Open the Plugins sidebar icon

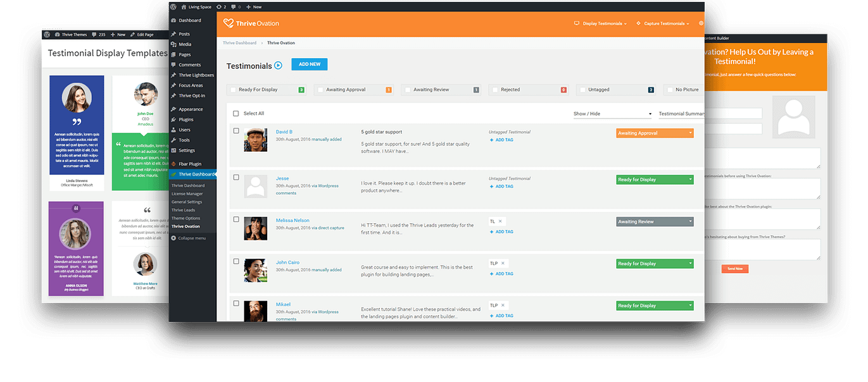(x=173, y=120)
